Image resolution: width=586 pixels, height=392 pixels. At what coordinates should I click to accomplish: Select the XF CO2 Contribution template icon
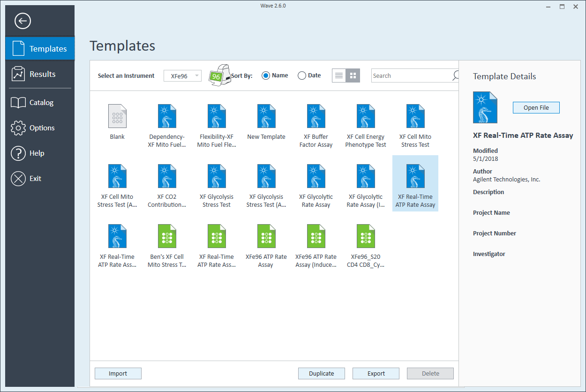(167, 176)
